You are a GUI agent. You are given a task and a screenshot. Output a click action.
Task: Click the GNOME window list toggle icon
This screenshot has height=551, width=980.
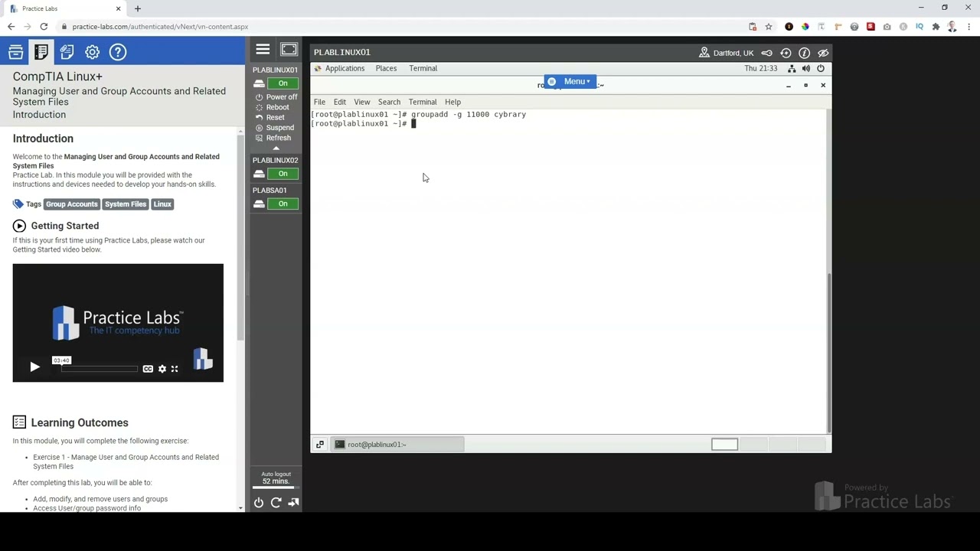[320, 445]
